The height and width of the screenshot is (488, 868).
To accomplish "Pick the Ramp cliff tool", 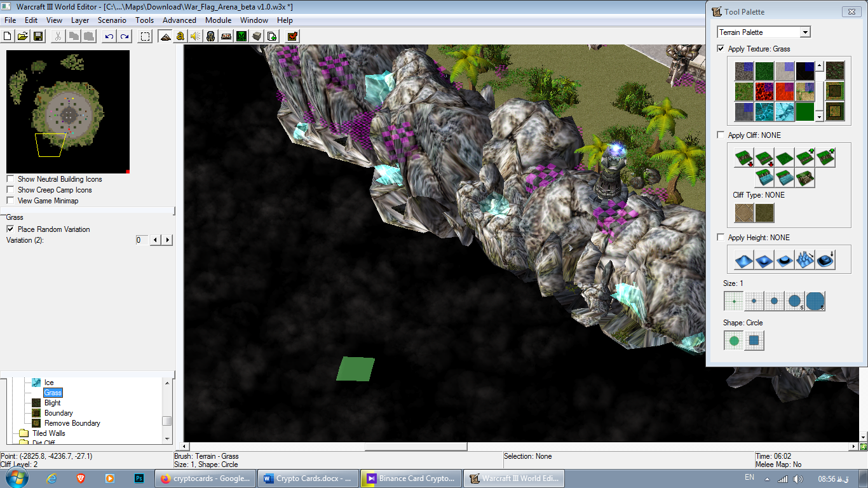I will 805,178.
